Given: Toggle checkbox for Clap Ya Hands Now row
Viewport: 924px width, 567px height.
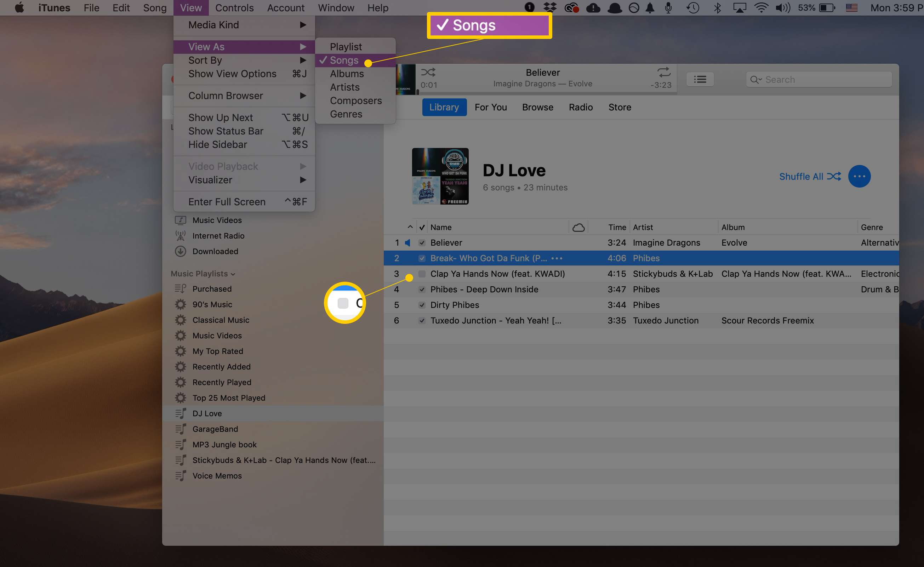Looking at the screenshot, I should [422, 273].
